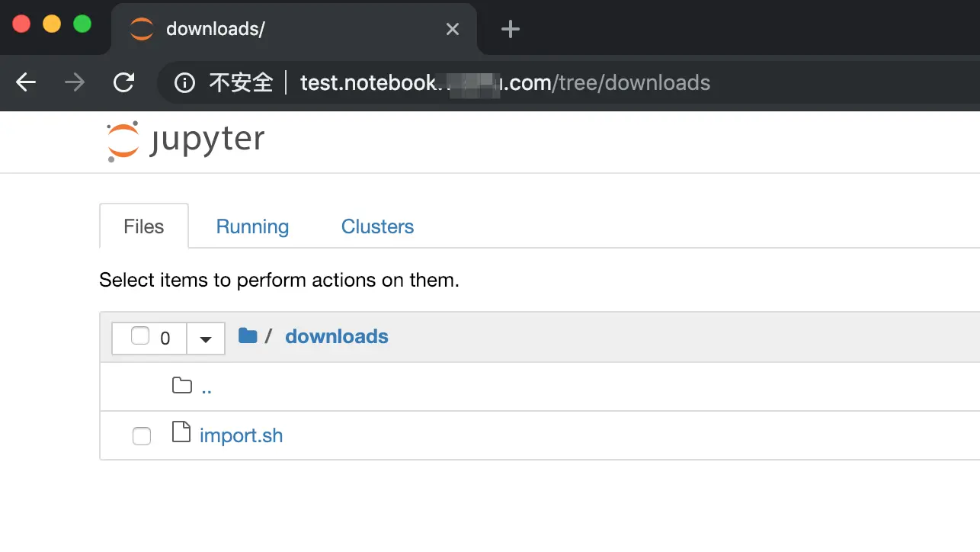Click the import.sh file icon
This screenshot has width=980, height=552.
pyautogui.click(x=181, y=432)
